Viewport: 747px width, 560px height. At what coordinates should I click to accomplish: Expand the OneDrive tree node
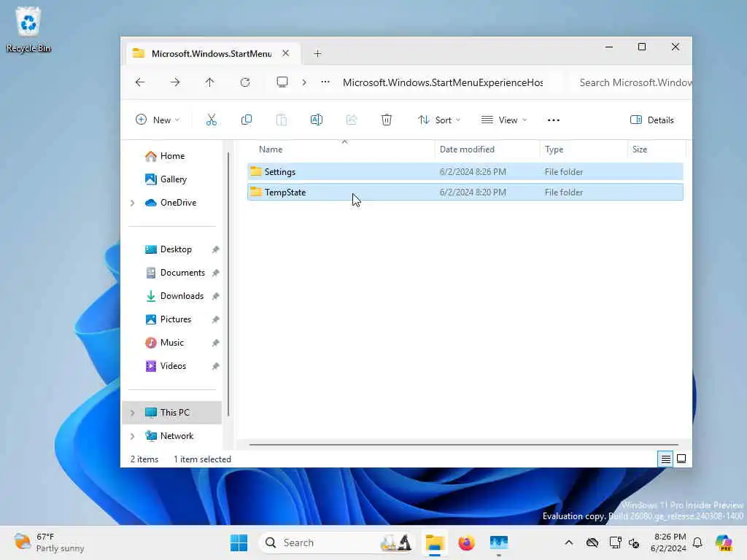click(133, 203)
